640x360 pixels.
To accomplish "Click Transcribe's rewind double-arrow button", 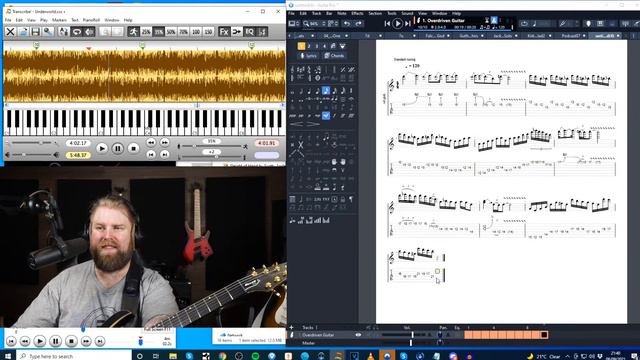I will 151,142.
